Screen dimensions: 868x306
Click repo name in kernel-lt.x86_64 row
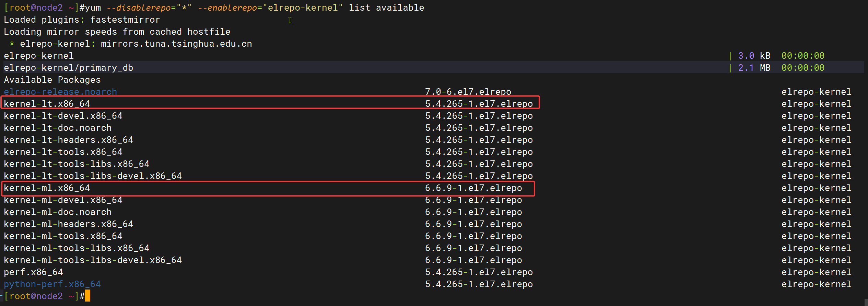[817, 104]
